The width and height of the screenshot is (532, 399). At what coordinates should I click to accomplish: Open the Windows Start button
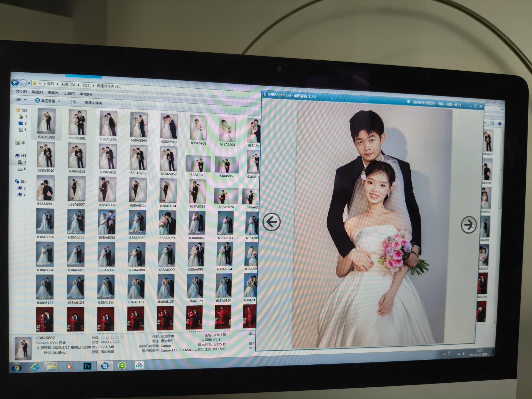pyautogui.click(x=17, y=367)
